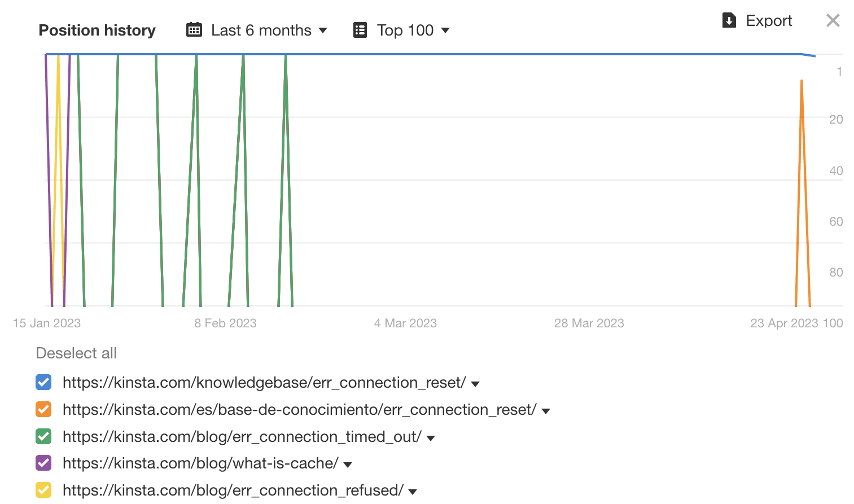Open the kinsta.com/blog/what-is-cache/ link
This screenshot has width=854, height=504.
[x=200, y=463]
